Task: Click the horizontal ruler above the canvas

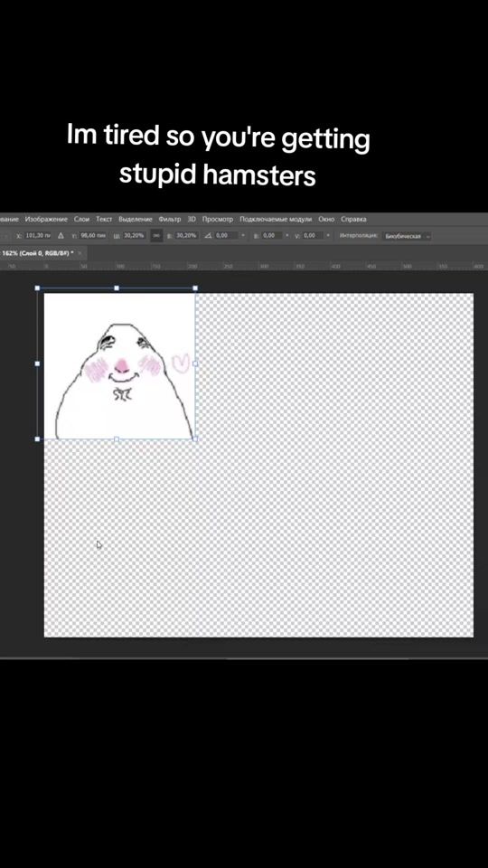Action: 244,266
